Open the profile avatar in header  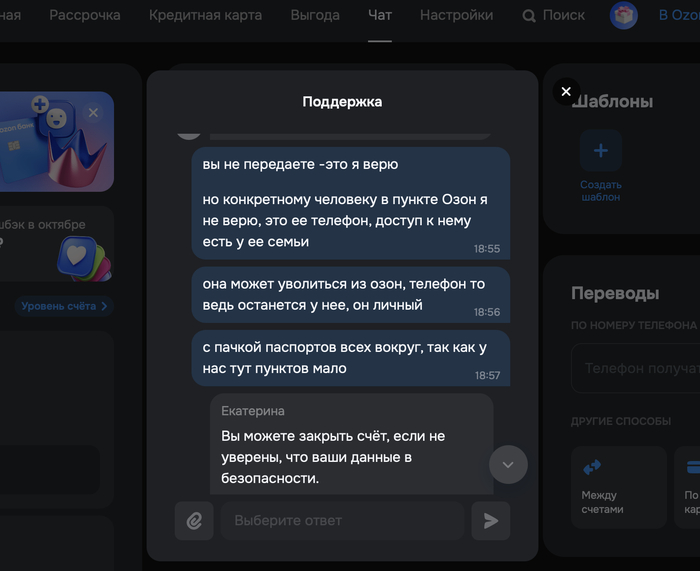624,16
